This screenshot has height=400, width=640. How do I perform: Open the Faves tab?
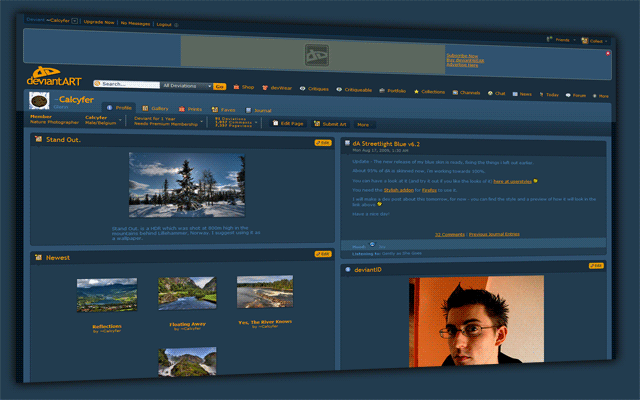point(226,109)
